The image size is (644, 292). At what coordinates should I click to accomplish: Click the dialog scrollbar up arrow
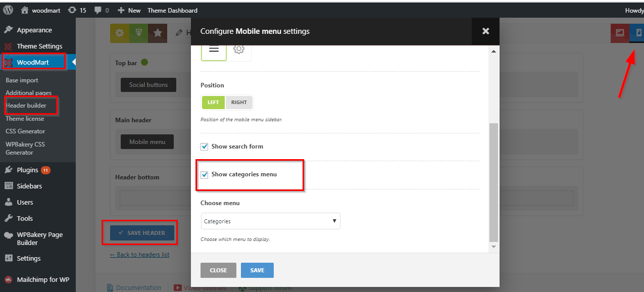(x=493, y=52)
